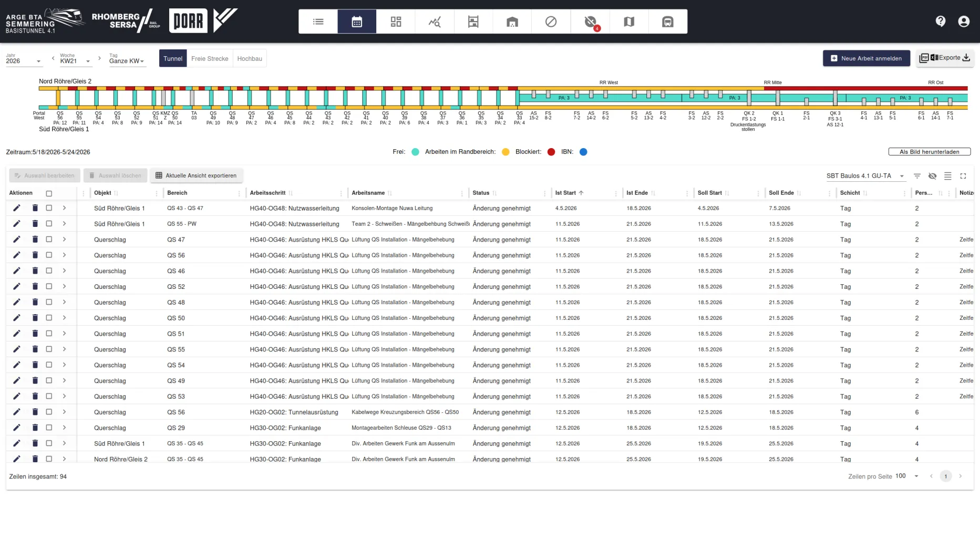Image resolution: width=980 pixels, height=551 pixels.
Task: Open the track section icon in navigation
Action: [x=473, y=22]
